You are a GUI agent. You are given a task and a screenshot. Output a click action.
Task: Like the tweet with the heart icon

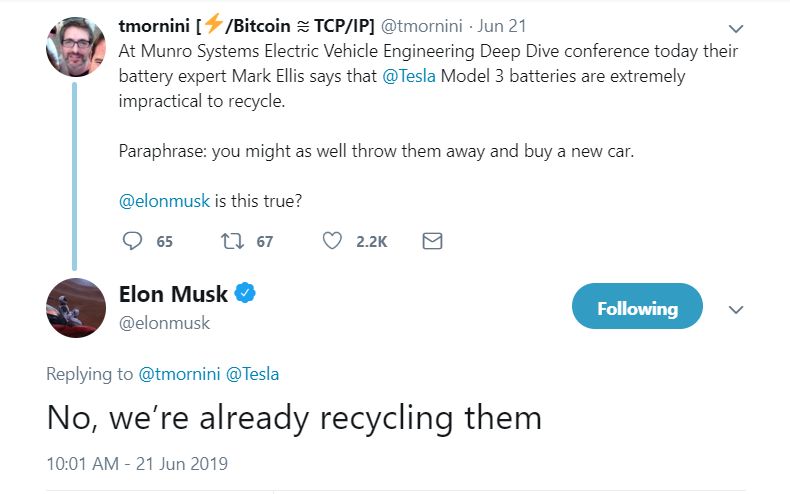(333, 241)
